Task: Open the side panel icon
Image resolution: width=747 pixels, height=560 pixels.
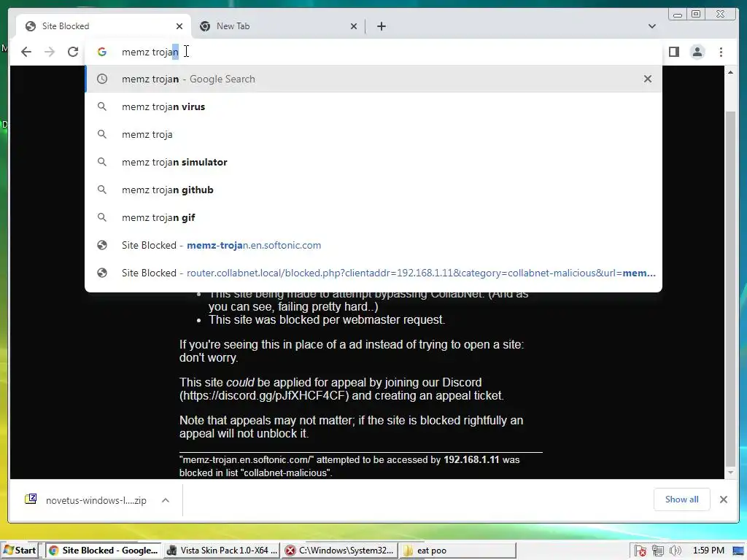Action: tap(673, 52)
